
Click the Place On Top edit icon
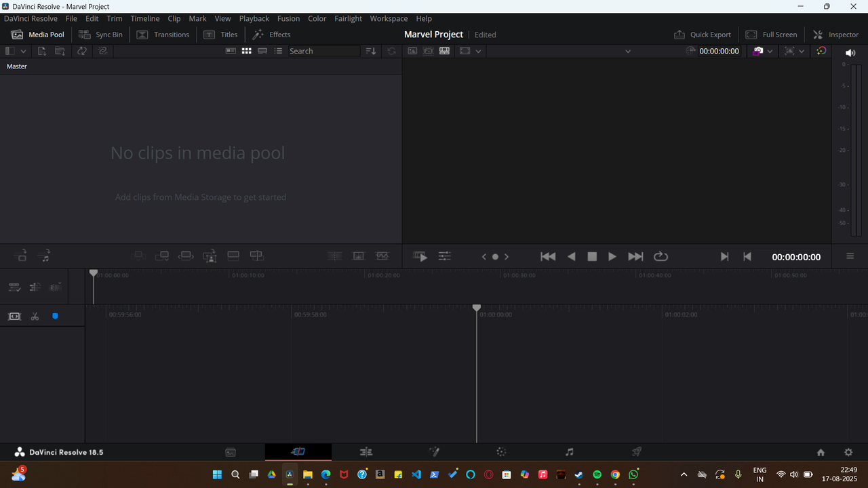point(233,256)
